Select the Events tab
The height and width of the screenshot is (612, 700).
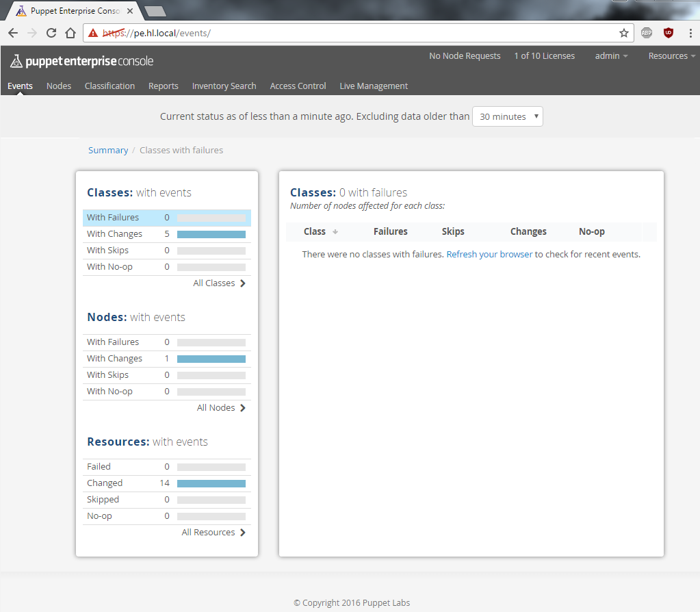pos(20,86)
